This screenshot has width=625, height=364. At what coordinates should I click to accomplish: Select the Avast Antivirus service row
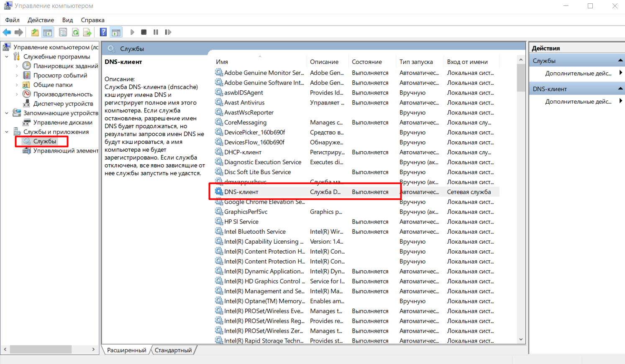click(x=244, y=103)
